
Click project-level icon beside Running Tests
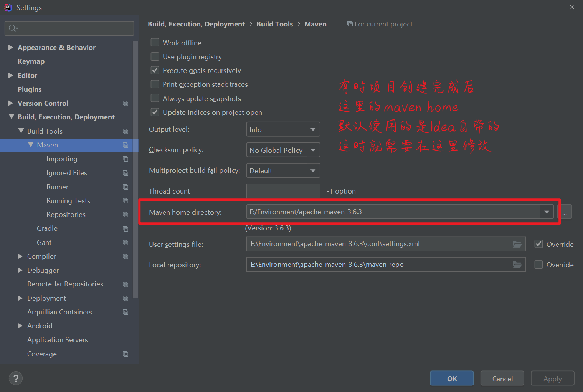[126, 201]
